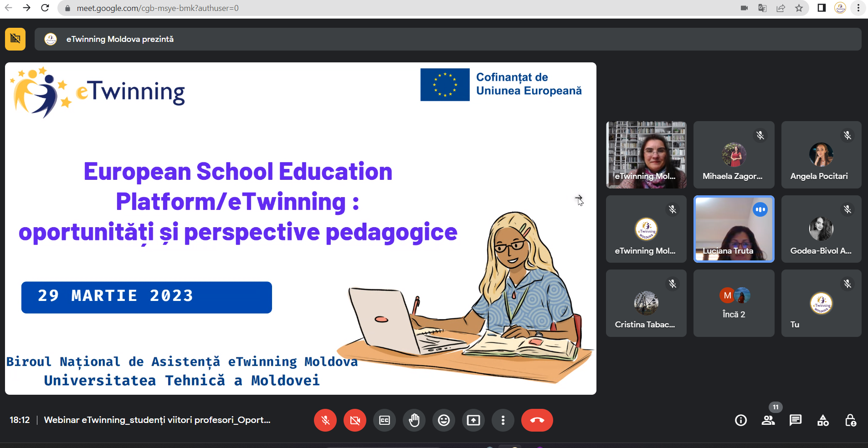Click the meeting title Webinar eTwinning text
The height and width of the screenshot is (448, 868).
(157, 420)
